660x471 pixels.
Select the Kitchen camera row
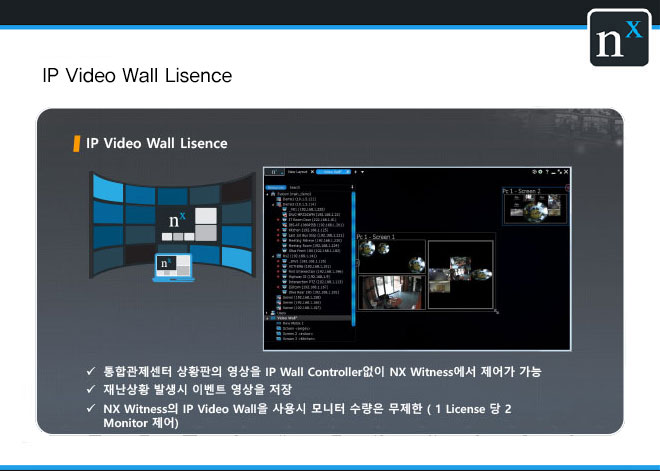pos(305,230)
